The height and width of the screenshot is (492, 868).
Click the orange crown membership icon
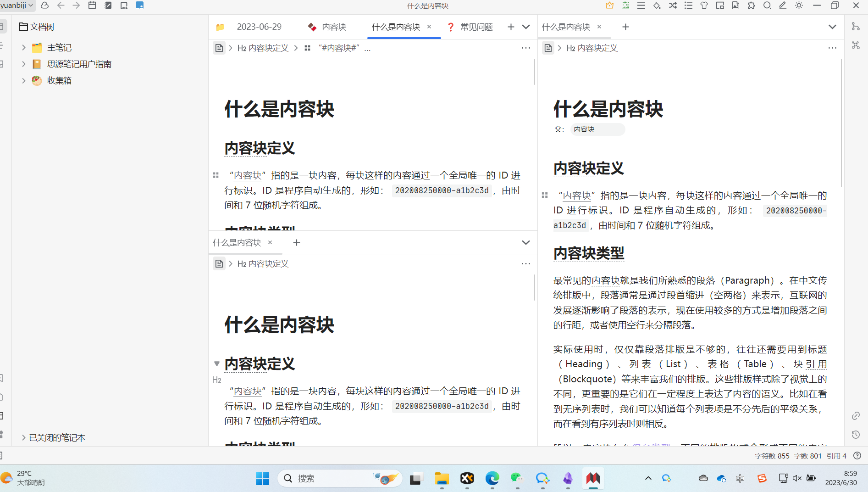coord(609,6)
